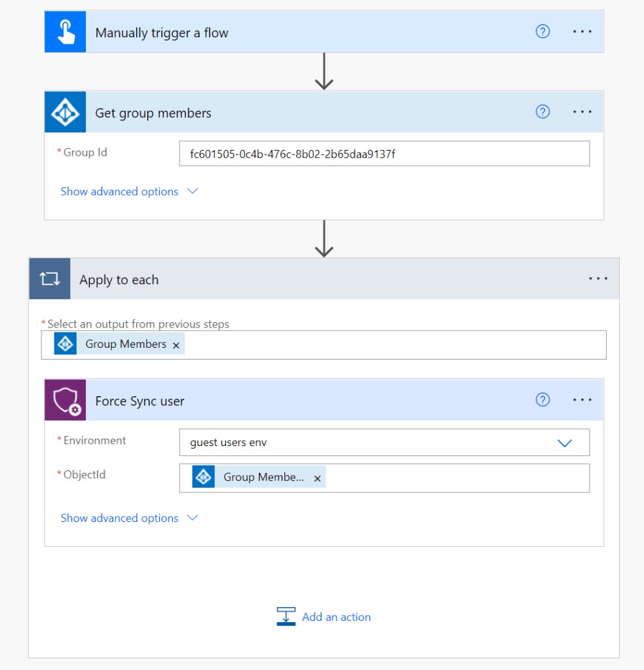
Task: Click the Group Id input field
Action: pyautogui.click(x=384, y=154)
